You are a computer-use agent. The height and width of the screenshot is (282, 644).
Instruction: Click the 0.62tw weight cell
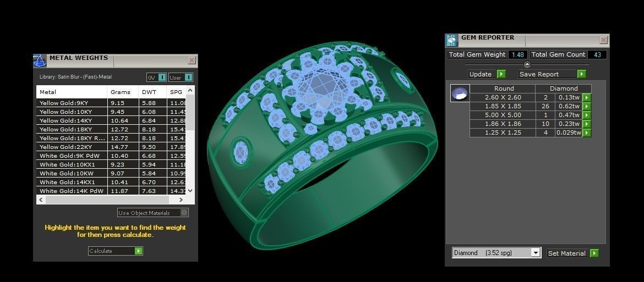pos(569,107)
